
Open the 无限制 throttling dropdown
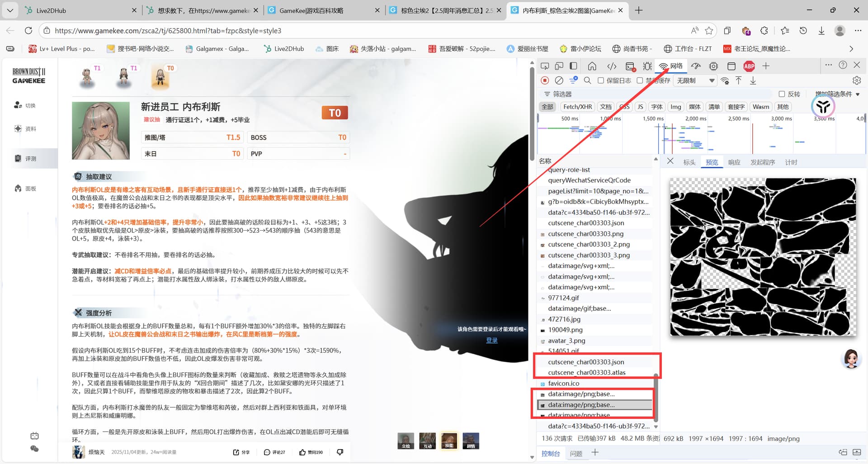coord(695,80)
